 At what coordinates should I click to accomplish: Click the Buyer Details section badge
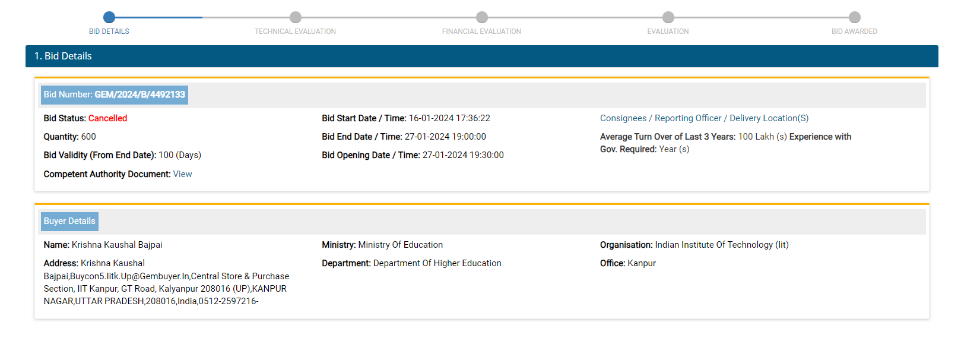tap(69, 221)
